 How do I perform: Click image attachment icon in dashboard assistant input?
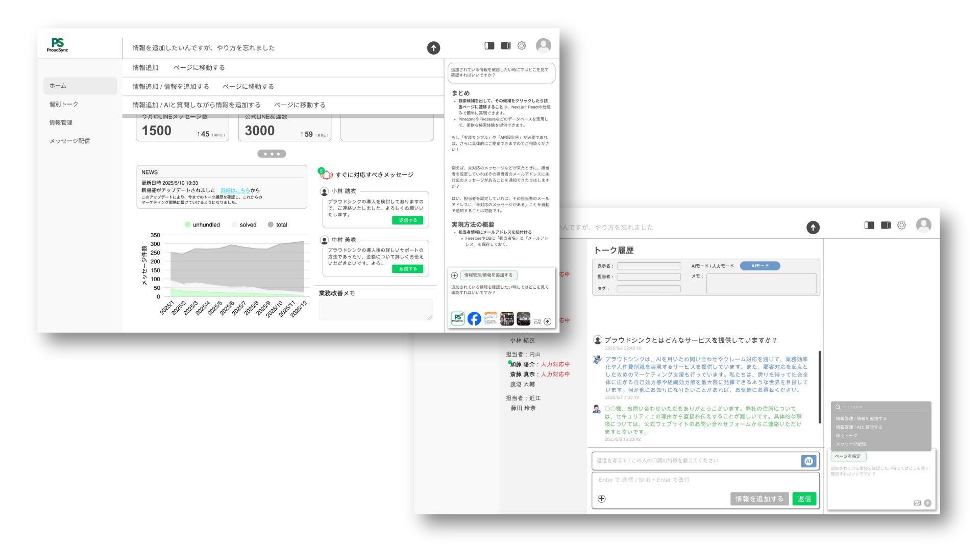point(536,321)
